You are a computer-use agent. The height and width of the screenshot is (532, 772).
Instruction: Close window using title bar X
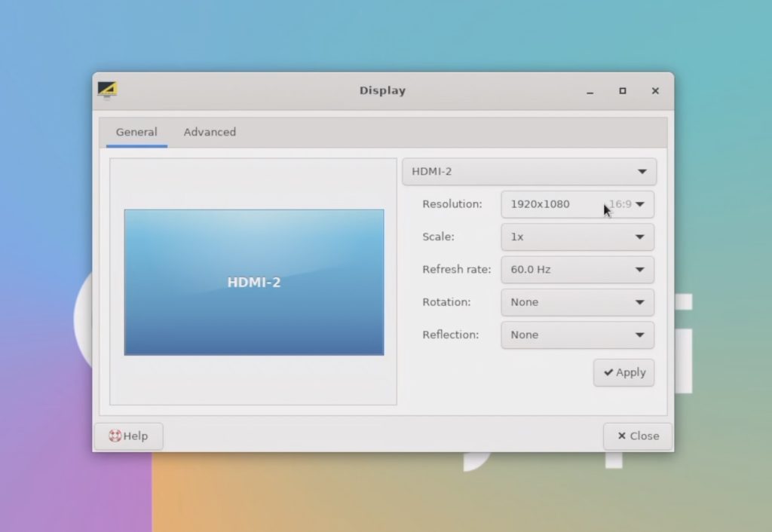[655, 91]
